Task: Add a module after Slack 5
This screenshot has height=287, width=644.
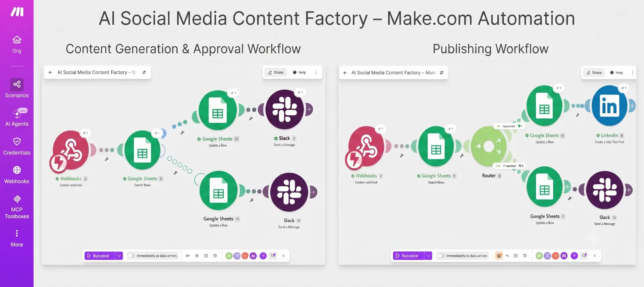Action: (x=309, y=110)
